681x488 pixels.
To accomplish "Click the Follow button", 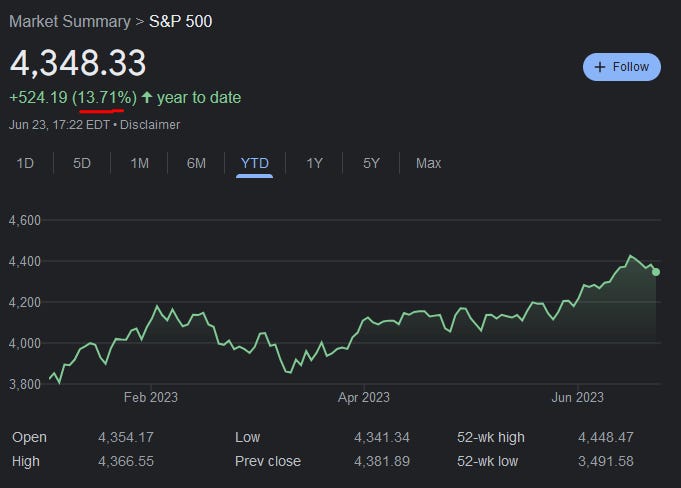I will [x=621, y=67].
